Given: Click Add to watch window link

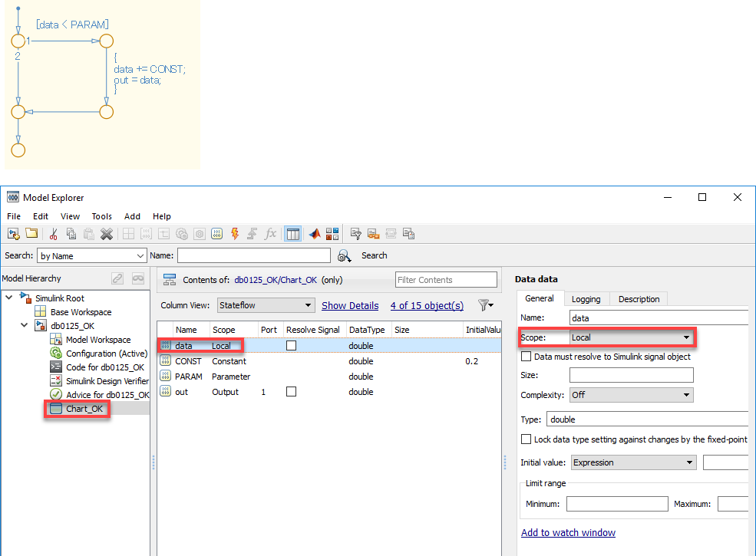Looking at the screenshot, I should (x=568, y=533).
